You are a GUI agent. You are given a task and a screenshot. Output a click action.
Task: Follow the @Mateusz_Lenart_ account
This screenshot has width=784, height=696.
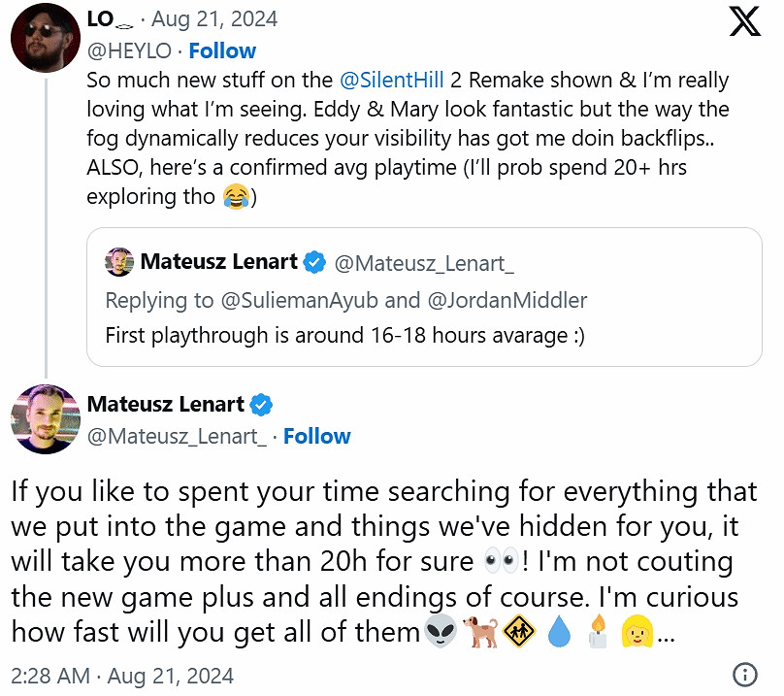(316, 436)
